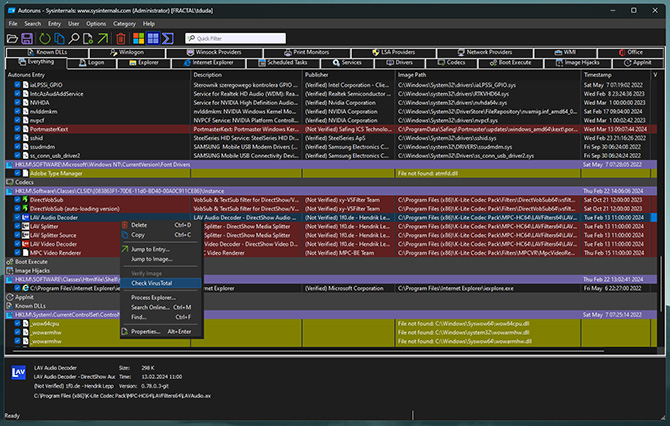This screenshot has width=670, height=426.
Task: Click the 'File not found: atmfd.dll' cell
Action: click(x=488, y=173)
